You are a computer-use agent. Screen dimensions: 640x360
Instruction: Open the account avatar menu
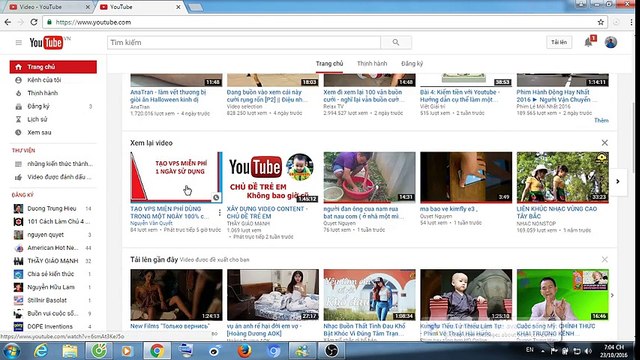click(x=611, y=42)
